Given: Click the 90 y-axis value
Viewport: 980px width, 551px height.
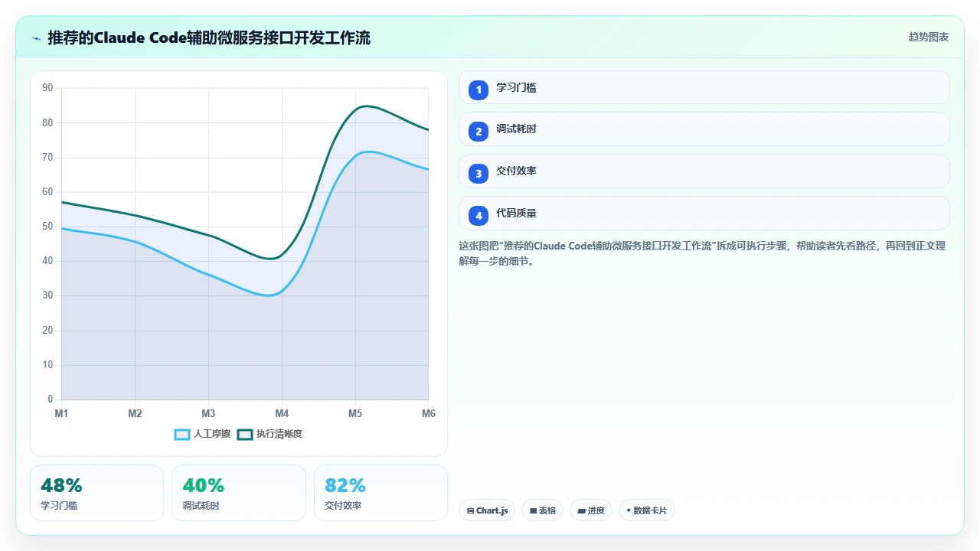Looking at the screenshot, I should click(x=47, y=88).
